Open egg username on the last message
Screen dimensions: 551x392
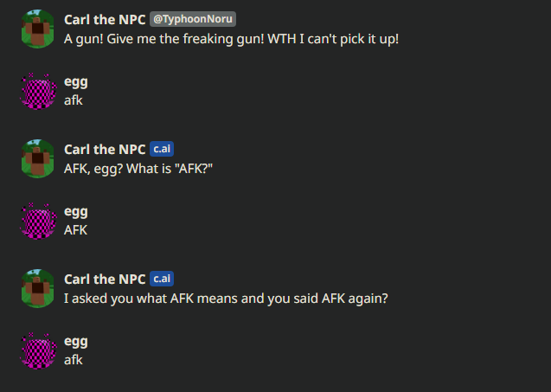point(76,341)
